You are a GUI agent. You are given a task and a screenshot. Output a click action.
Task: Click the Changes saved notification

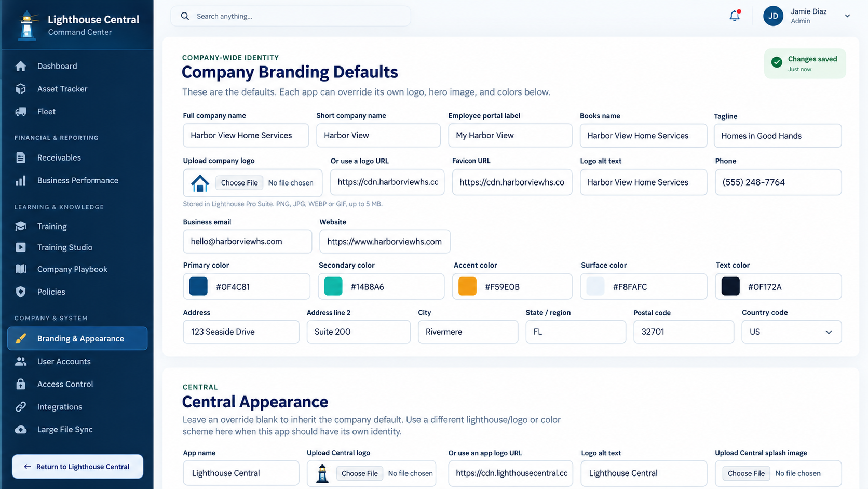coord(805,64)
